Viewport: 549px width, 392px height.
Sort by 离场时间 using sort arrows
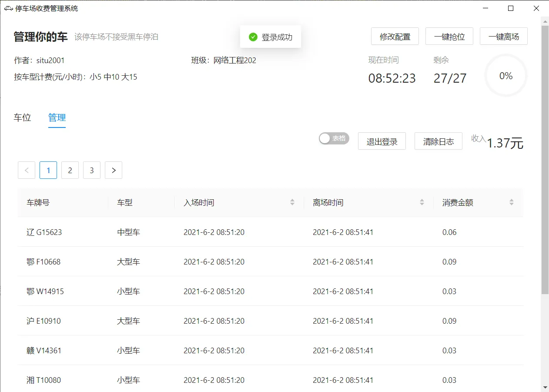pos(422,202)
